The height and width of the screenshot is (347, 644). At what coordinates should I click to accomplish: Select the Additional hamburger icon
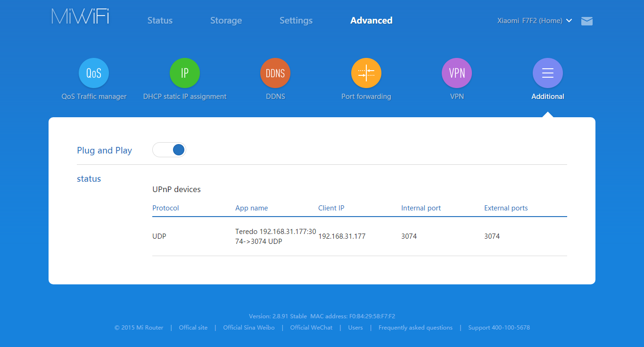[x=548, y=73]
